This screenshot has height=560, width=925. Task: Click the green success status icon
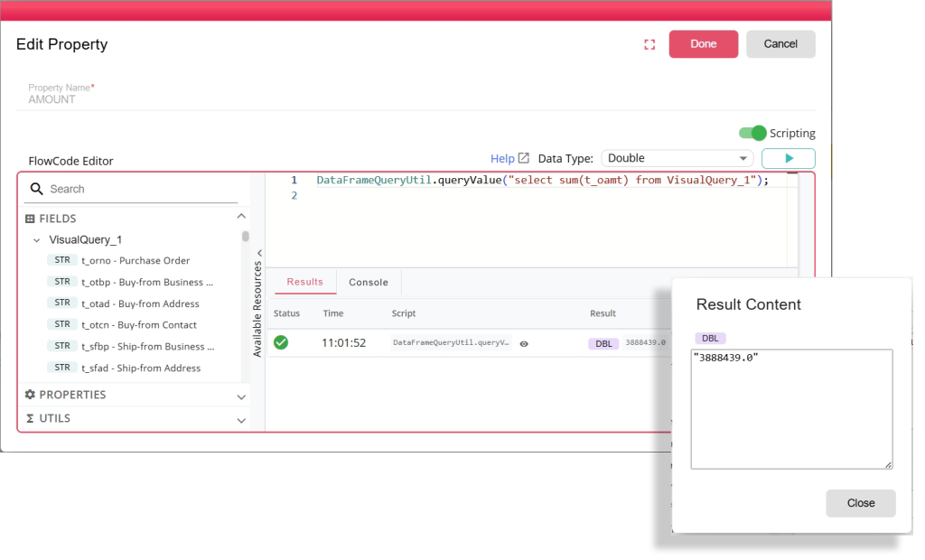point(281,343)
